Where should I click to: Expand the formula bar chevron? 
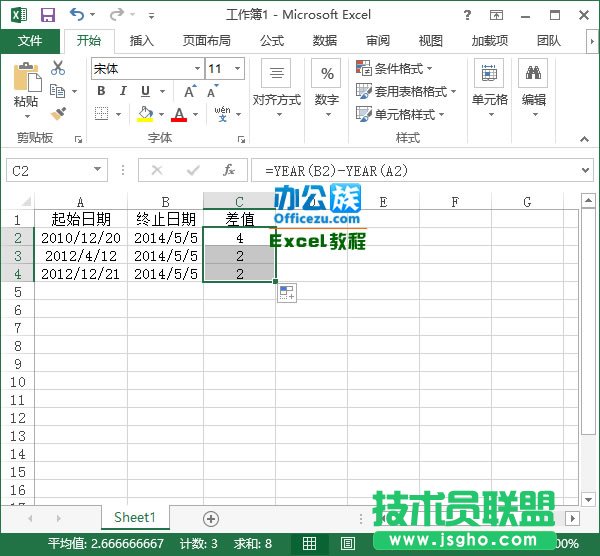coord(585,170)
